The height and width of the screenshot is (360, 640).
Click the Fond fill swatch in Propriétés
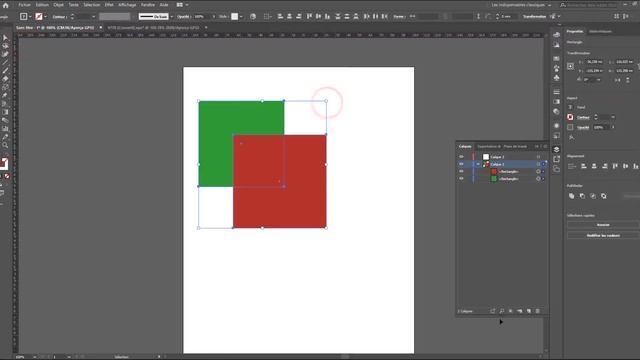(570, 107)
